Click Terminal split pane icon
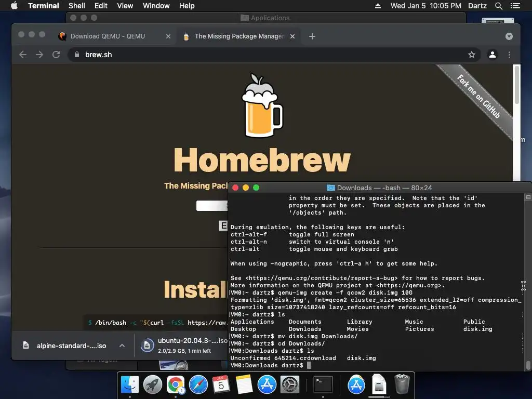532x399 pixels. click(x=528, y=197)
